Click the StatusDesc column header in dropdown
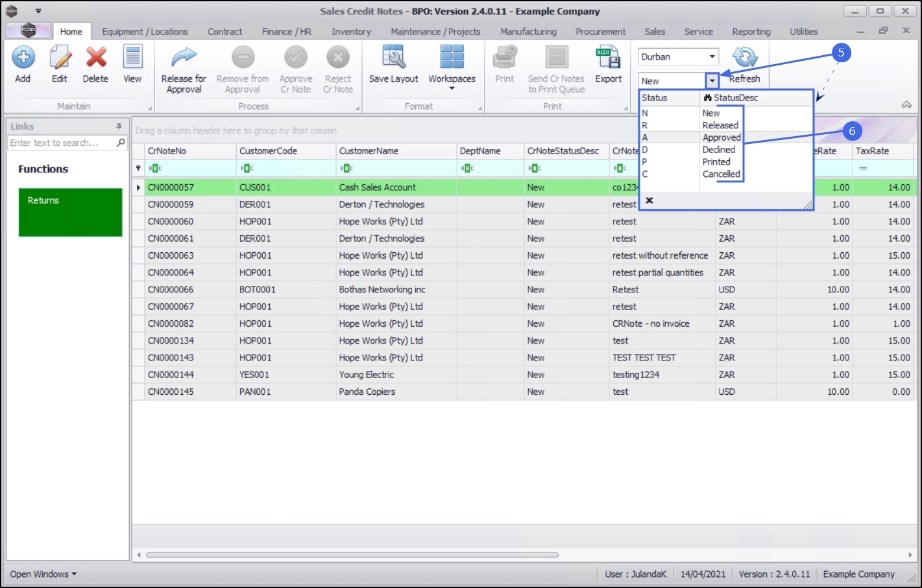This screenshot has width=922, height=588. click(x=756, y=98)
